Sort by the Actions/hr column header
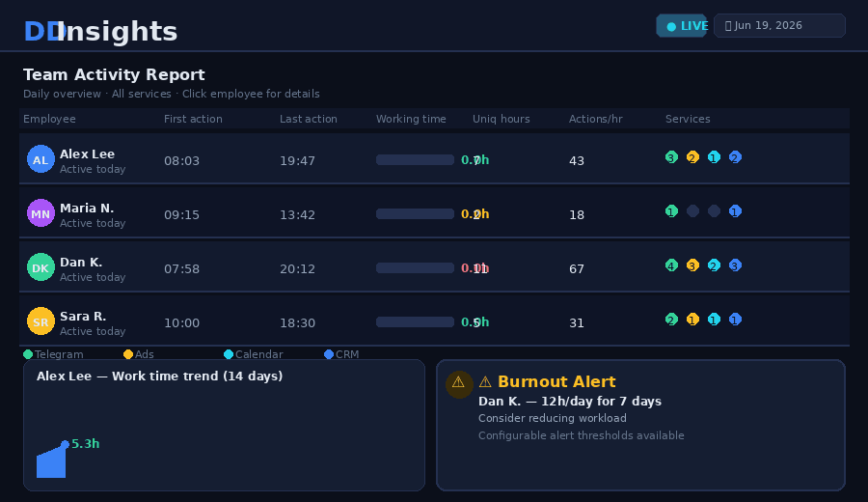The image size is (868, 502). [596, 119]
